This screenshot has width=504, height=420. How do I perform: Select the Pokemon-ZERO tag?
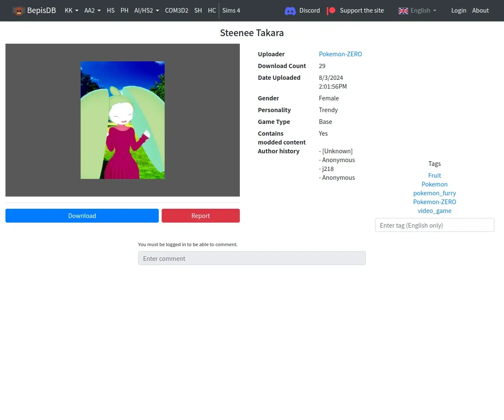pos(435,202)
